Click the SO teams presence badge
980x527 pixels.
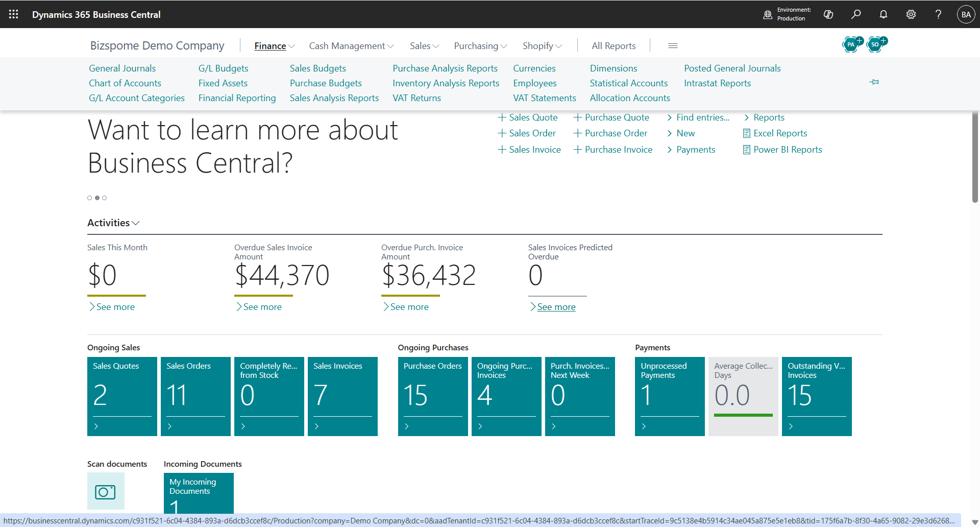876,44
